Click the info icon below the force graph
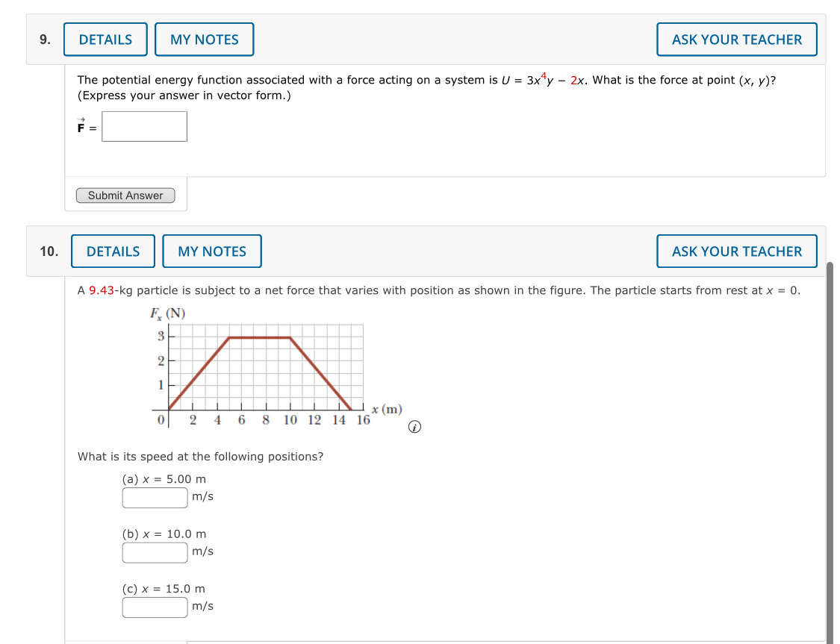Screen dimensions: 840x644 (414, 427)
